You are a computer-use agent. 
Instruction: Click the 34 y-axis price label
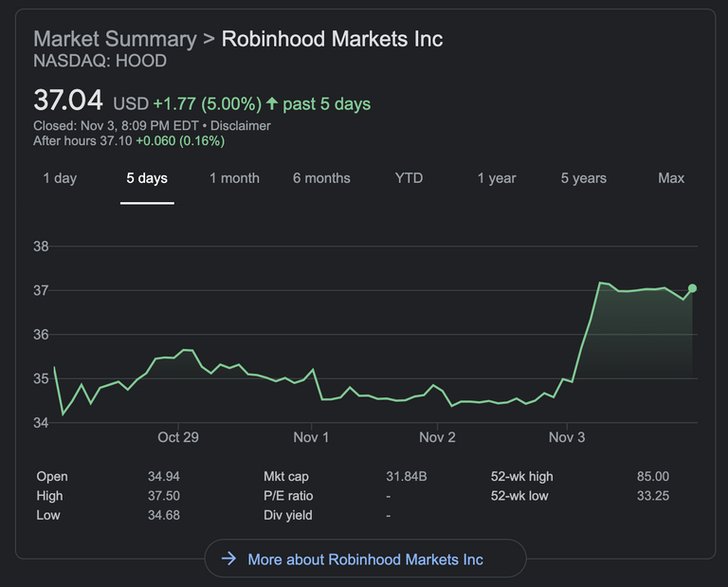[x=41, y=423]
